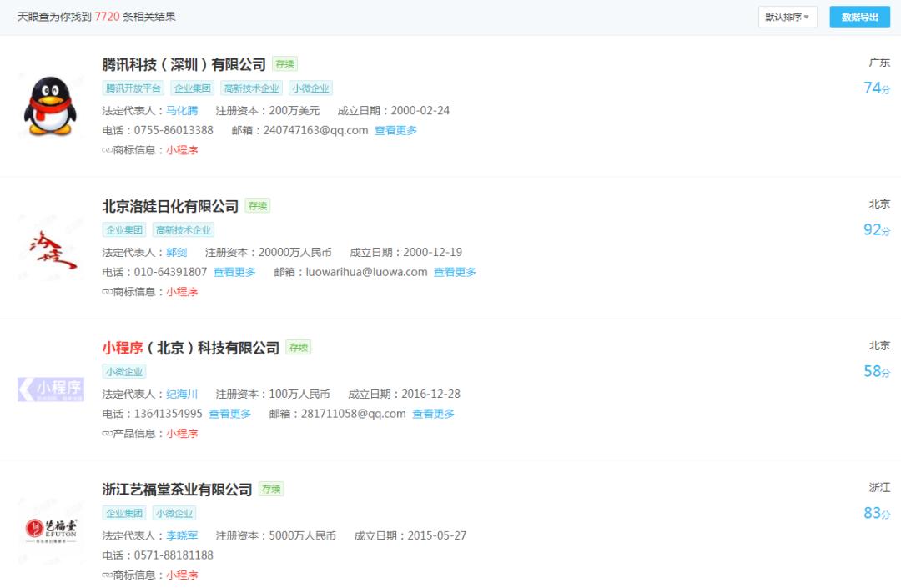
Task: Open the 艺福堂 company logo thumbnail
Action: point(51,530)
